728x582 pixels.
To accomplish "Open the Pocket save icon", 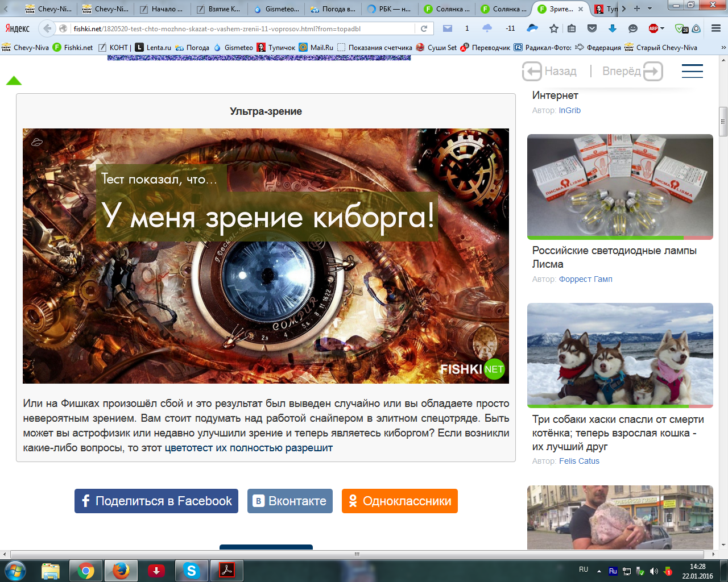I will (592, 28).
